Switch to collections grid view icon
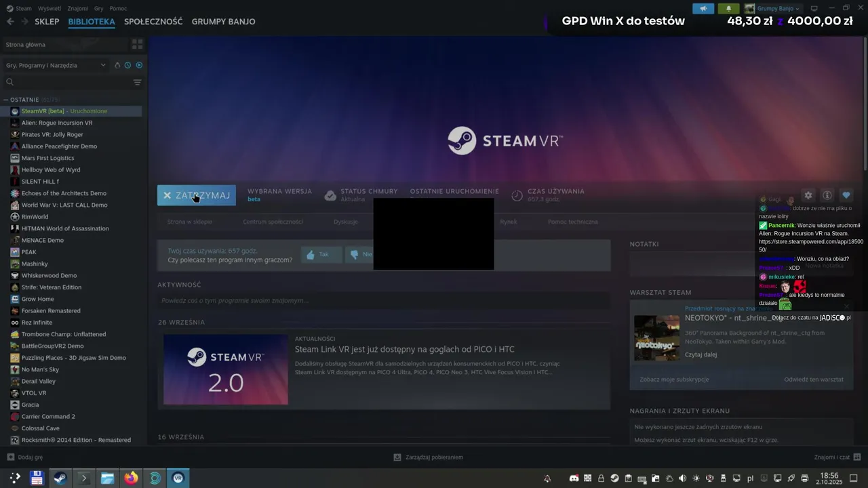This screenshot has height=488, width=868. [138, 45]
